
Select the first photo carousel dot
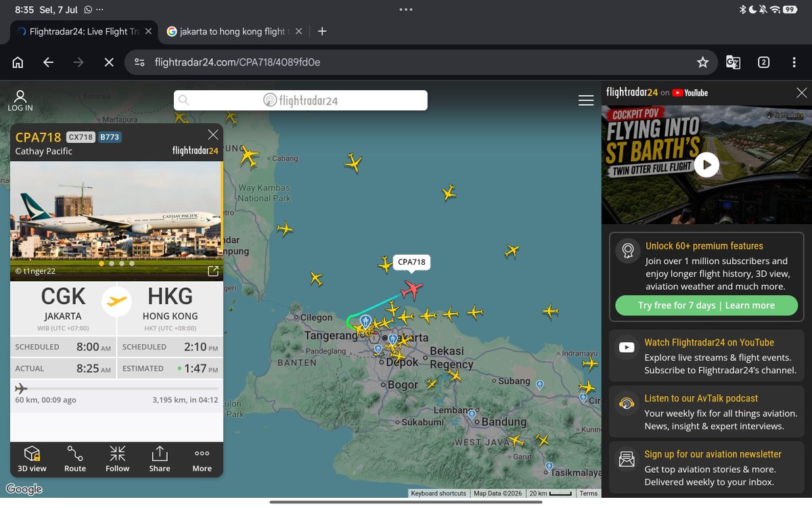tap(101, 263)
